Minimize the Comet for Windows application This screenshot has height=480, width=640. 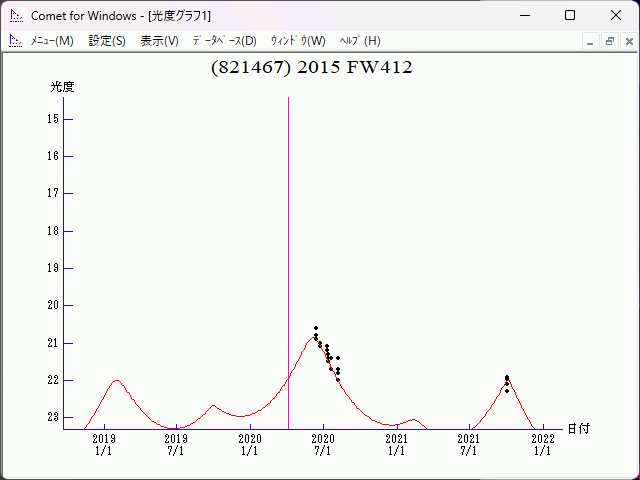(524, 16)
